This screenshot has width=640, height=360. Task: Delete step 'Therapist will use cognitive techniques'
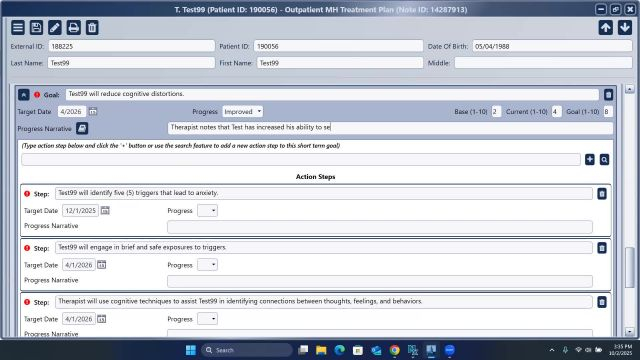pos(602,302)
